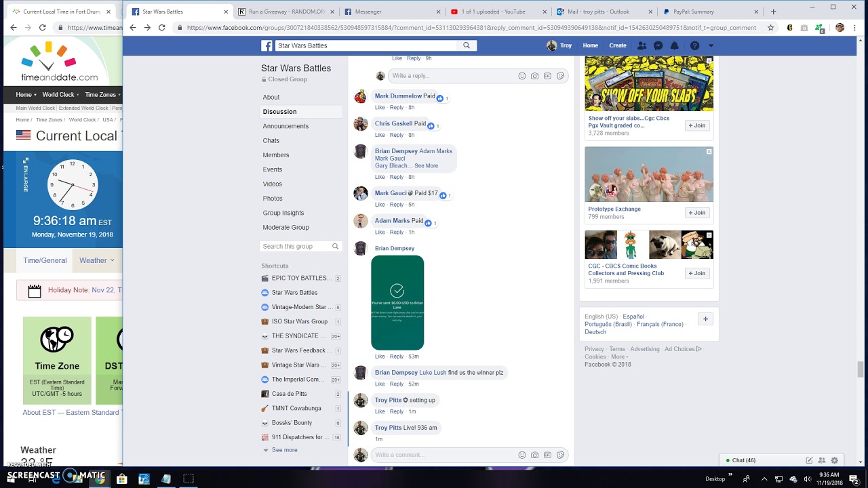Viewport: 868px width, 488px height.
Task: Open Casa de Pitts shortcut
Action: click(x=289, y=394)
